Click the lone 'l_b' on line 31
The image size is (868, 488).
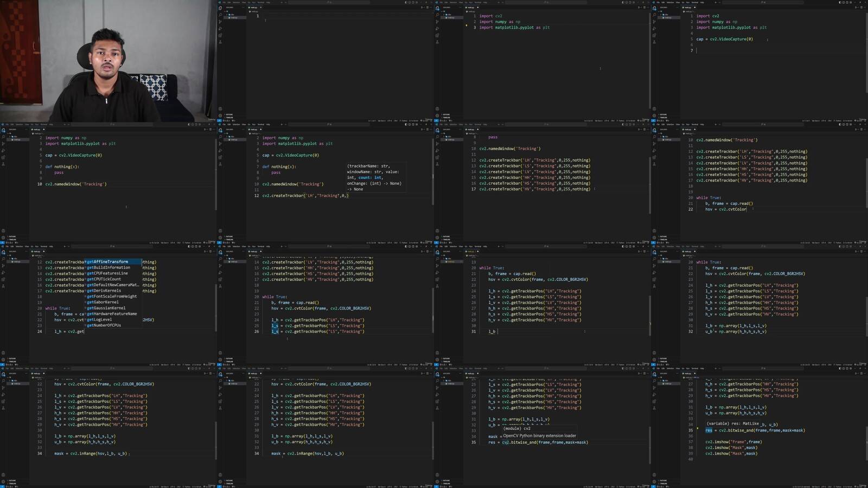click(x=492, y=331)
